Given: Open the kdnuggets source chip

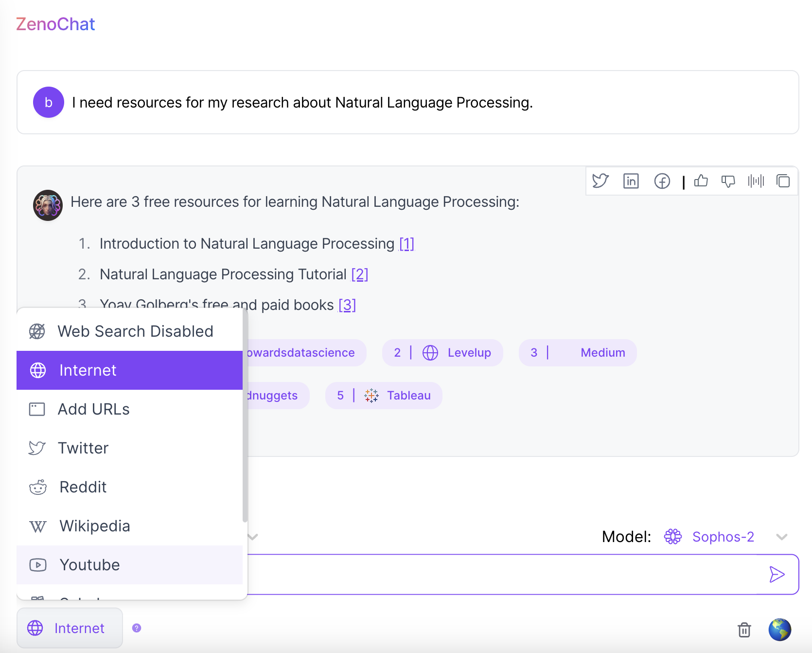Looking at the screenshot, I should pos(278,396).
